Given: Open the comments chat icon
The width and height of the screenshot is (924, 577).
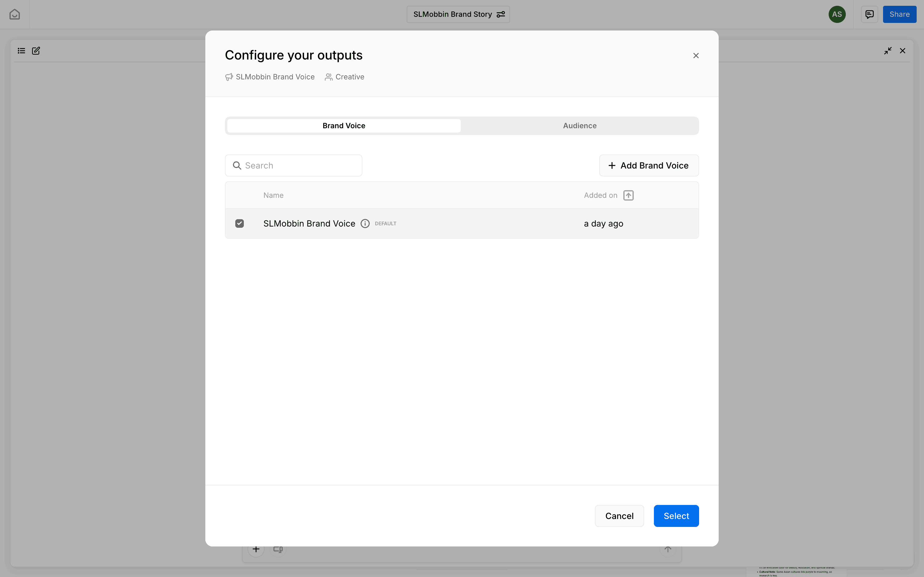Looking at the screenshot, I should pos(869,15).
